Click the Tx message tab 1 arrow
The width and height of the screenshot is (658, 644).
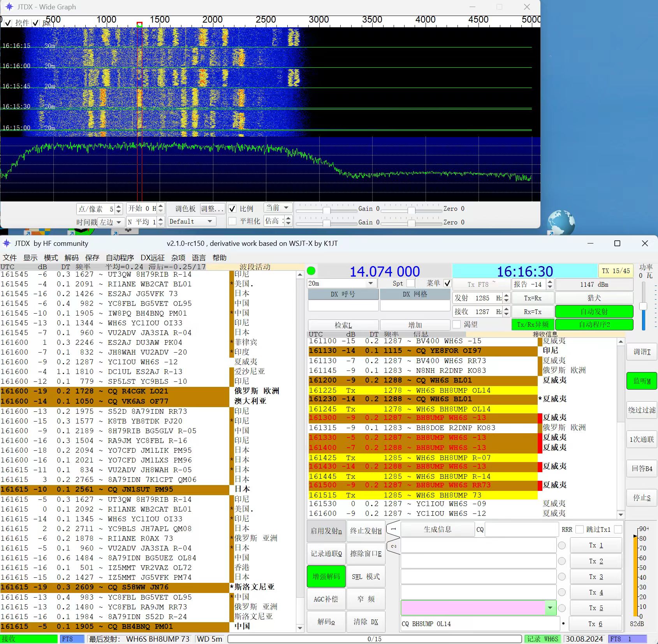393,529
